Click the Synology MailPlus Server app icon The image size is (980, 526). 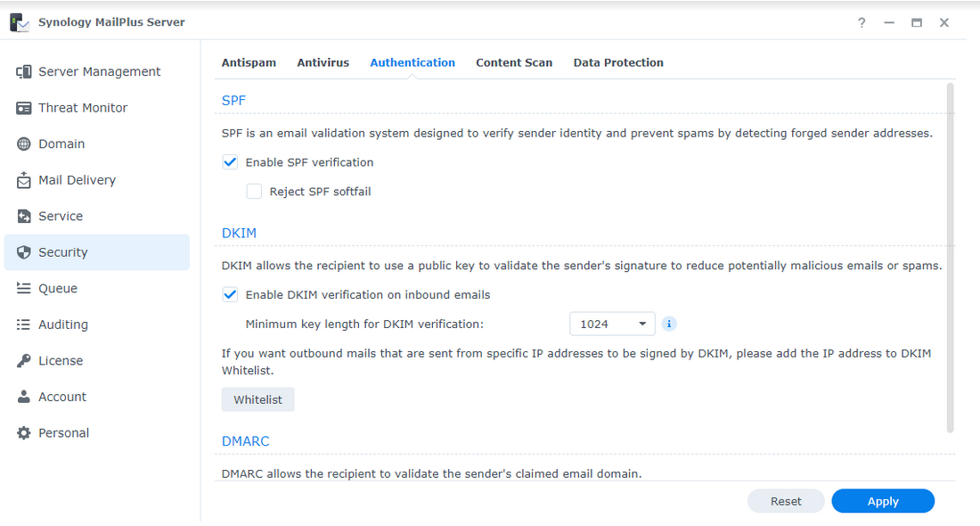tap(20, 22)
